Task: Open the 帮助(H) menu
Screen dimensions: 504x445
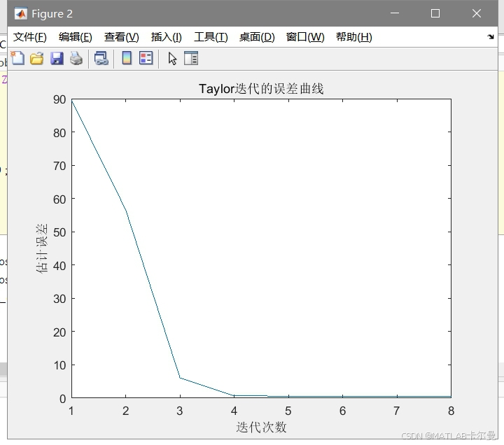Action: (x=354, y=37)
